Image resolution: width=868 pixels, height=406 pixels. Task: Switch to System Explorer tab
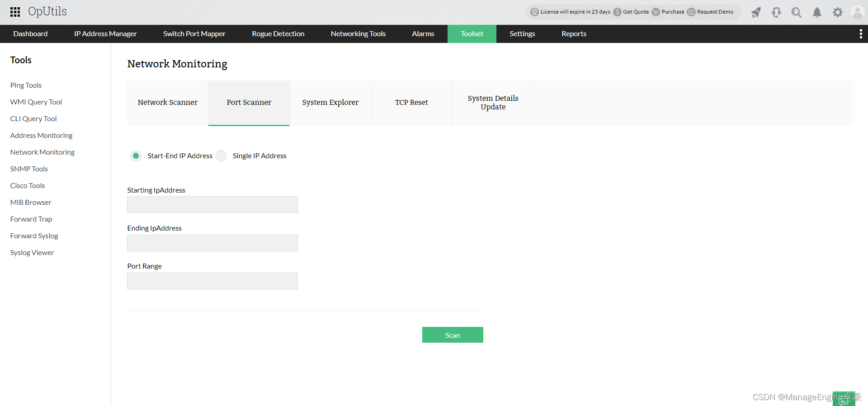pyautogui.click(x=330, y=103)
